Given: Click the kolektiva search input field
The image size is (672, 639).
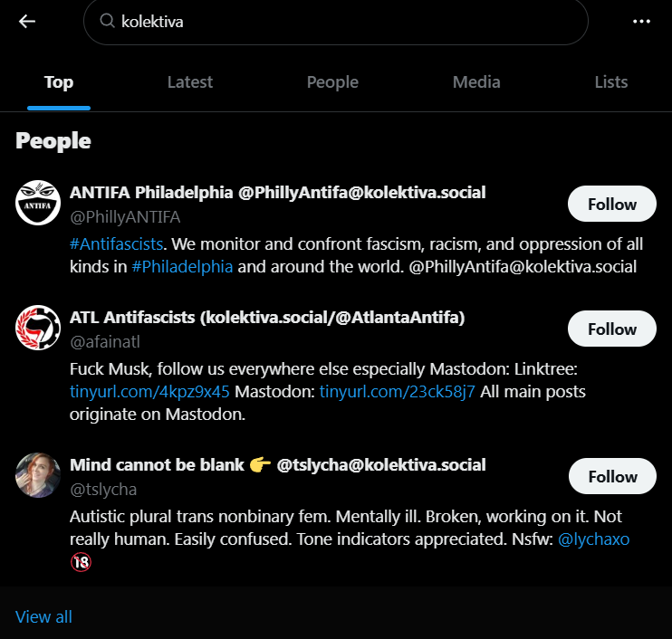Looking at the screenshot, I should (344, 21).
